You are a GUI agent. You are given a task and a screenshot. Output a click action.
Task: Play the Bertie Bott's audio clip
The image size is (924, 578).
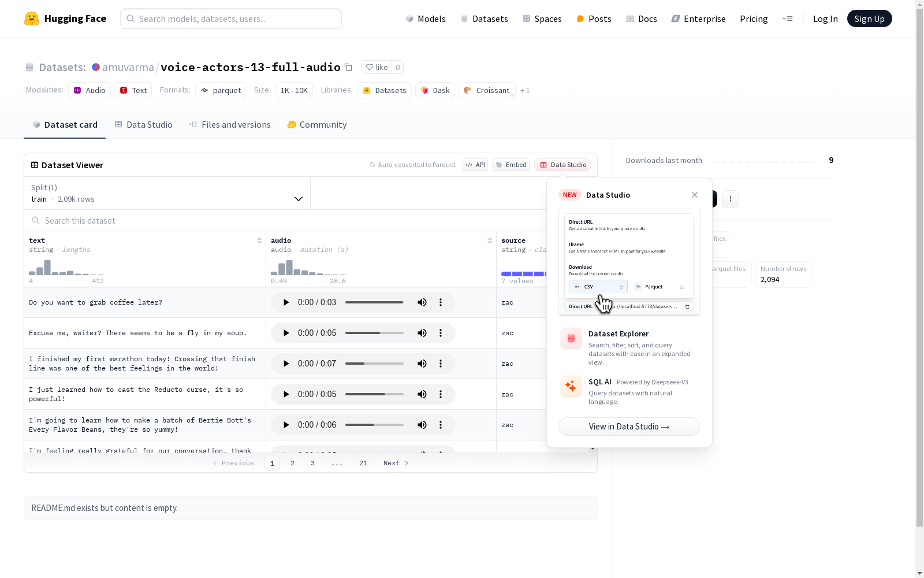click(x=286, y=425)
